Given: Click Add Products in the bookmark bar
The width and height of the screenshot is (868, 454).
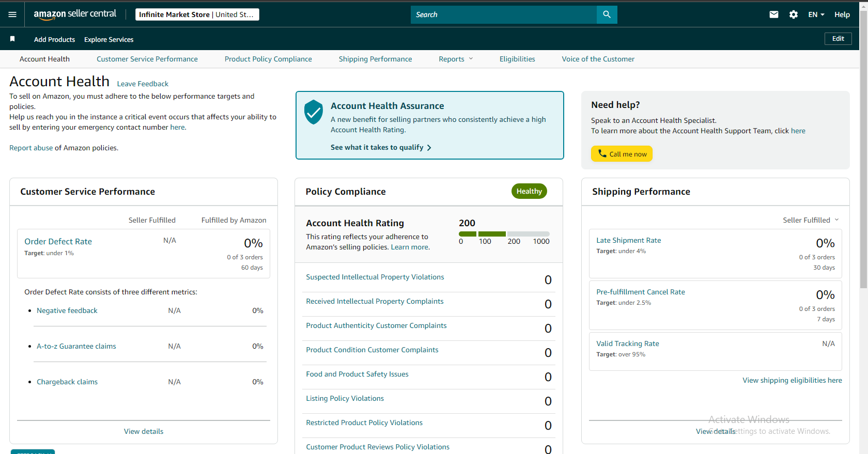Looking at the screenshot, I should (x=54, y=39).
